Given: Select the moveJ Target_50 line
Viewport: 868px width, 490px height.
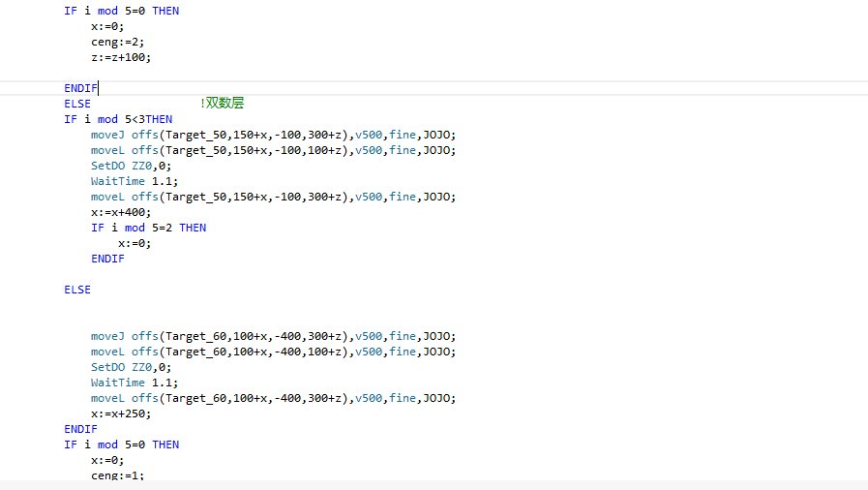Looking at the screenshot, I should (x=272, y=135).
